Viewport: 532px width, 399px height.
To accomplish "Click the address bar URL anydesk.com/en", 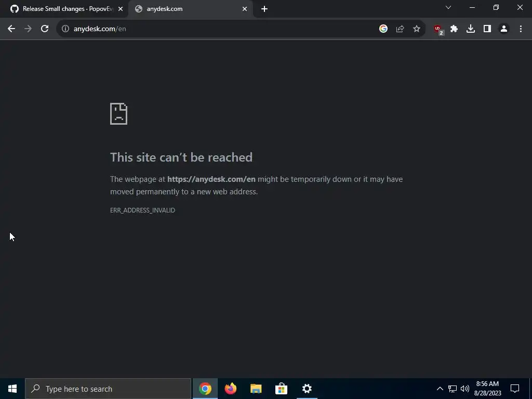I will (100, 29).
